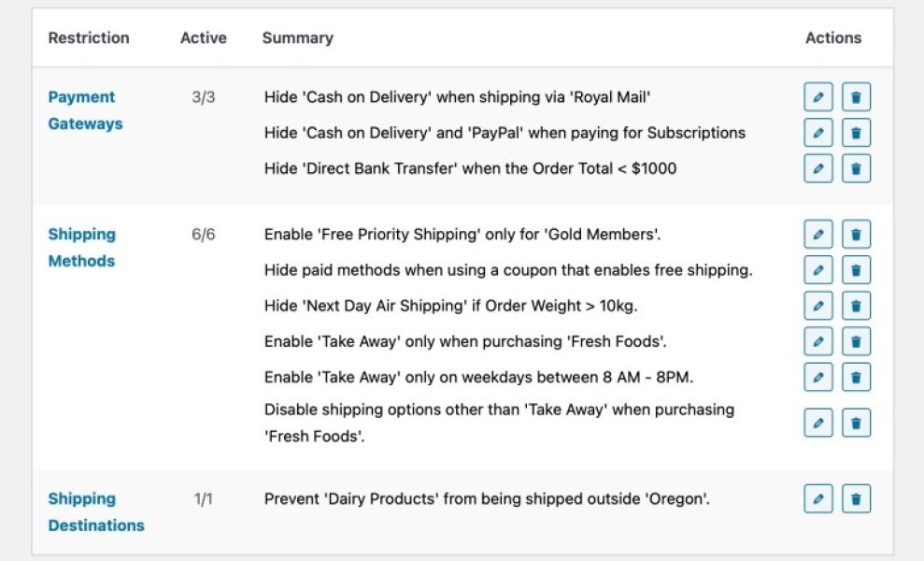The height and width of the screenshot is (561, 924).
Task: Edit the 'Take Away' Fresh Foods rule
Action: (x=818, y=341)
